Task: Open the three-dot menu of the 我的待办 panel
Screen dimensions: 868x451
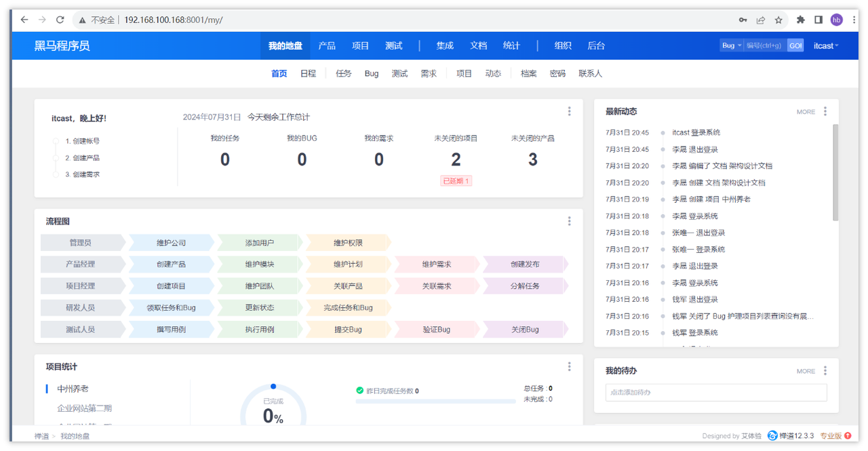Action: (825, 370)
